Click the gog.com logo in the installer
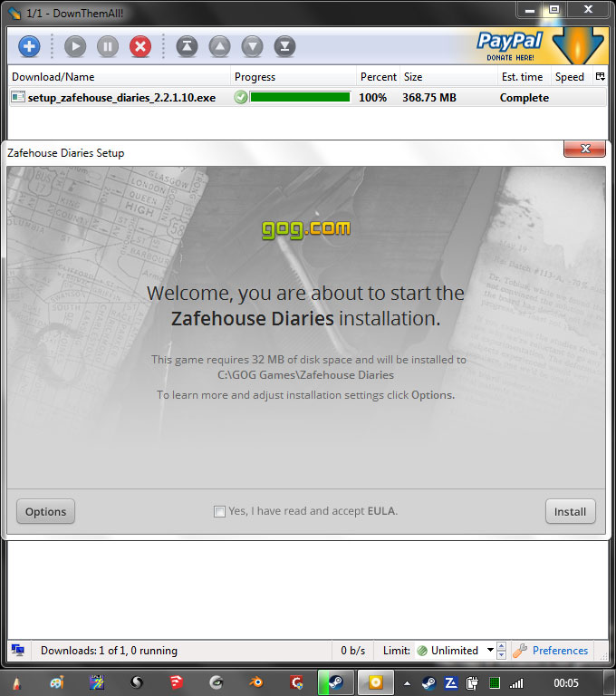Screen dimensions: 616x696 [306, 229]
